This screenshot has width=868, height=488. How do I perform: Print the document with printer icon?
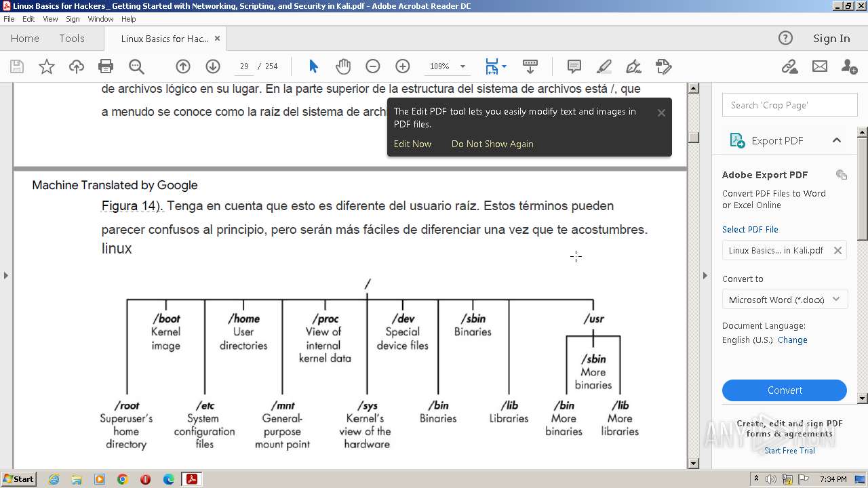[106, 66]
